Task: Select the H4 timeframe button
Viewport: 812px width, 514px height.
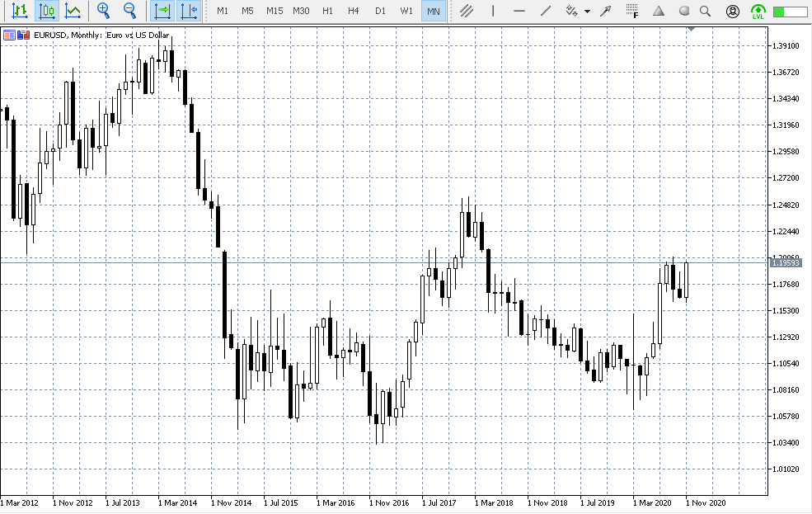Action: (354, 11)
